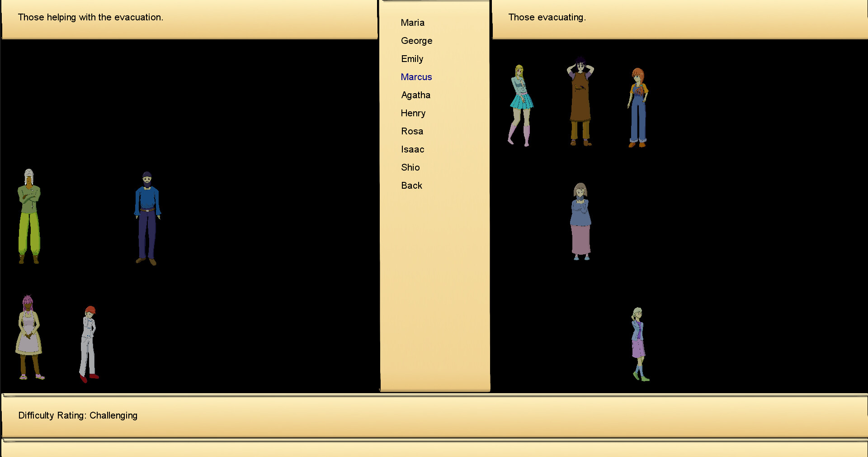The height and width of the screenshot is (457, 868).
Task: Select the elderly woman in pink skirt
Action: point(580,221)
